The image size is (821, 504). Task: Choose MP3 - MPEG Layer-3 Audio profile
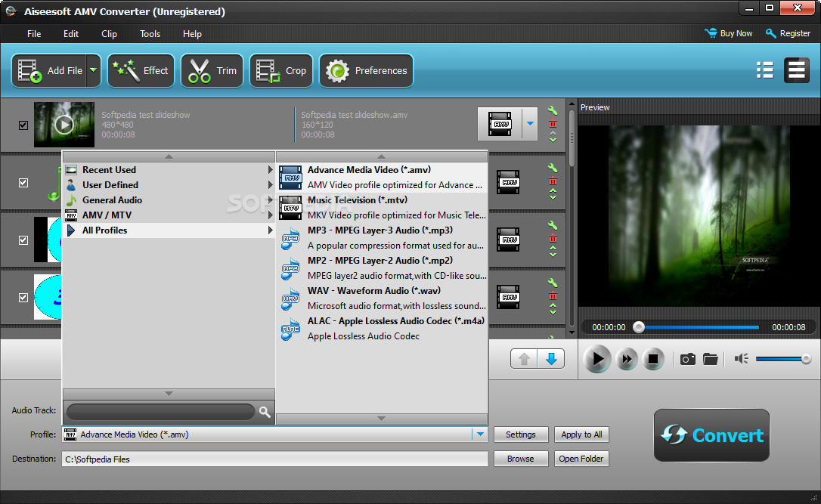pyautogui.click(x=382, y=238)
